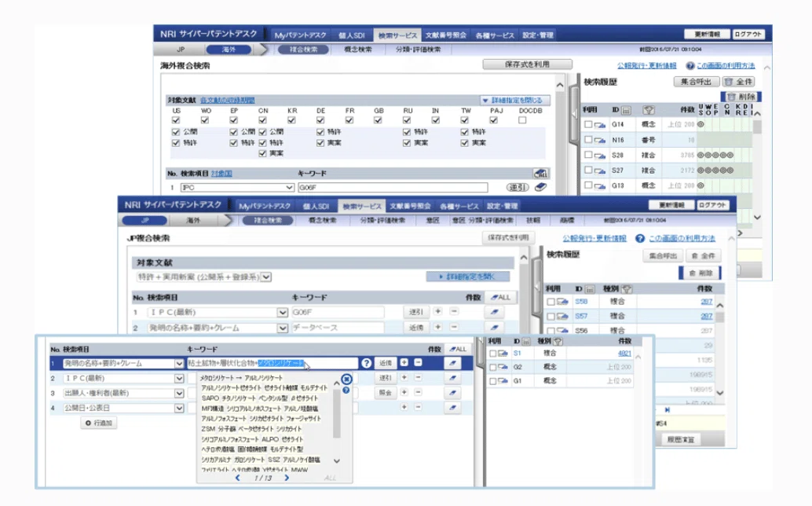
Task: Click the plus icon in highlighted row 1
Action: (404, 362)
